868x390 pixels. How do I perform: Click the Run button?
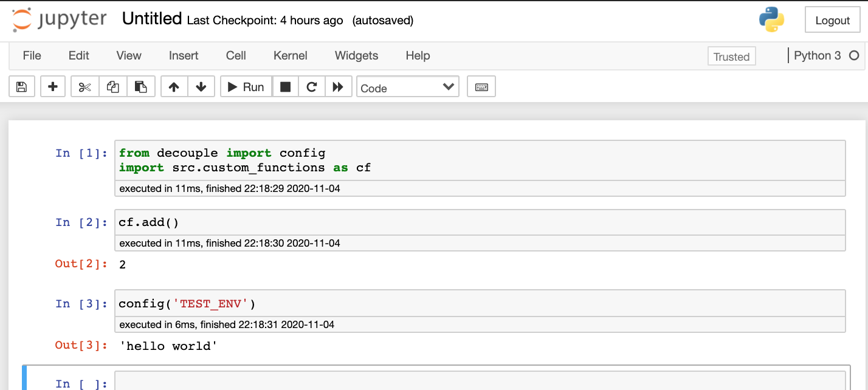(246, 87)
